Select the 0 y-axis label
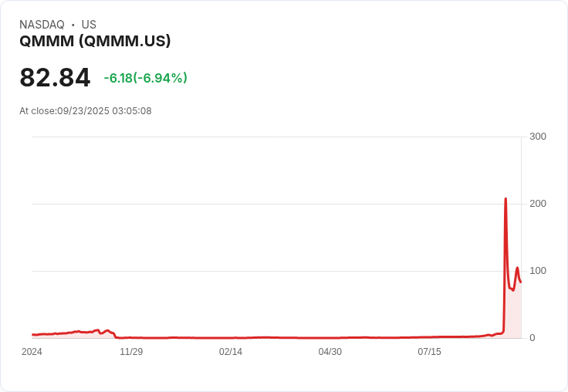The image size is (568, 392). point(532,338)
